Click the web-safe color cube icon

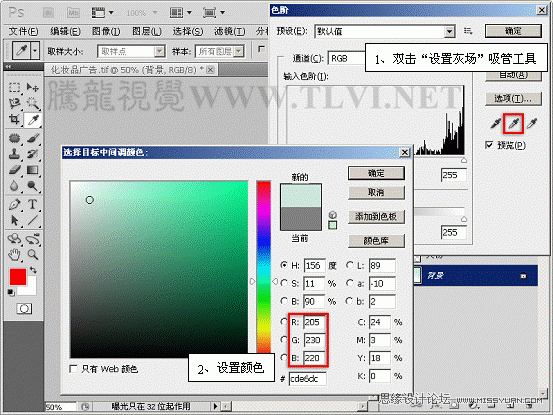click(333, 215)
